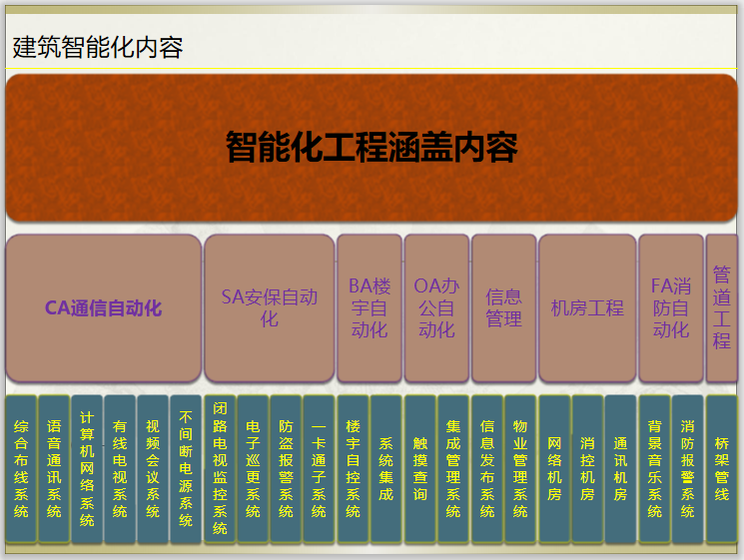
Task: Select the SA安保自动化 box
Action: point(269,308)
